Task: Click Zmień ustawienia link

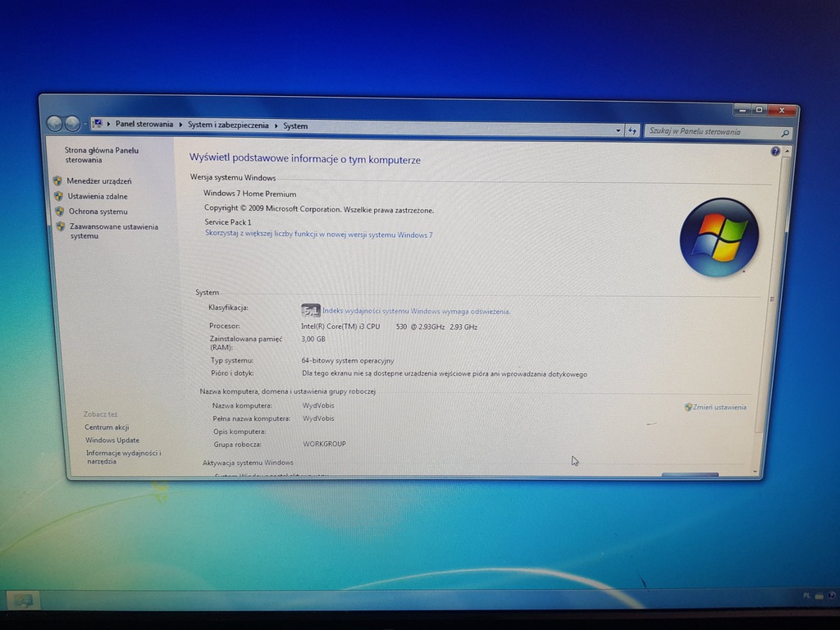Action: pos(719,407)
